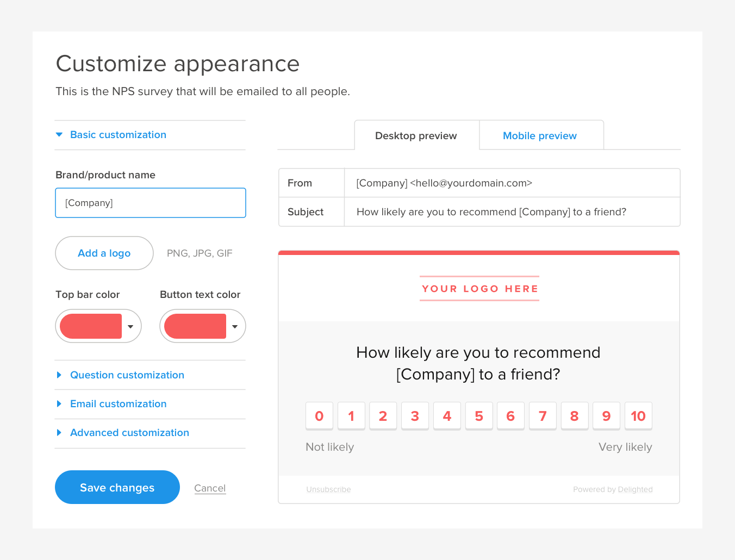Viewport: 735px width, 560px height.
Task: Save changes to the survey appearance
Action: 117,487
